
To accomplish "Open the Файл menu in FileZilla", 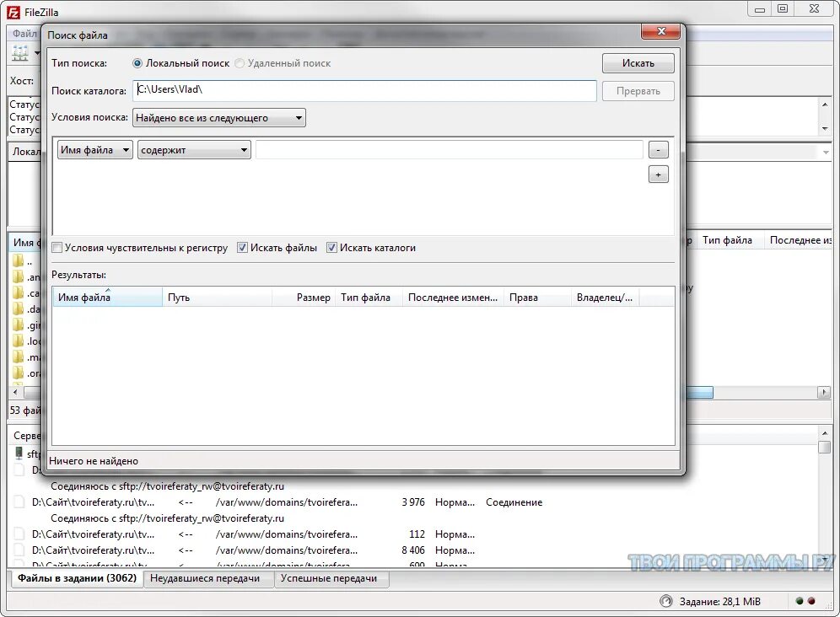I will coord(24,33).
